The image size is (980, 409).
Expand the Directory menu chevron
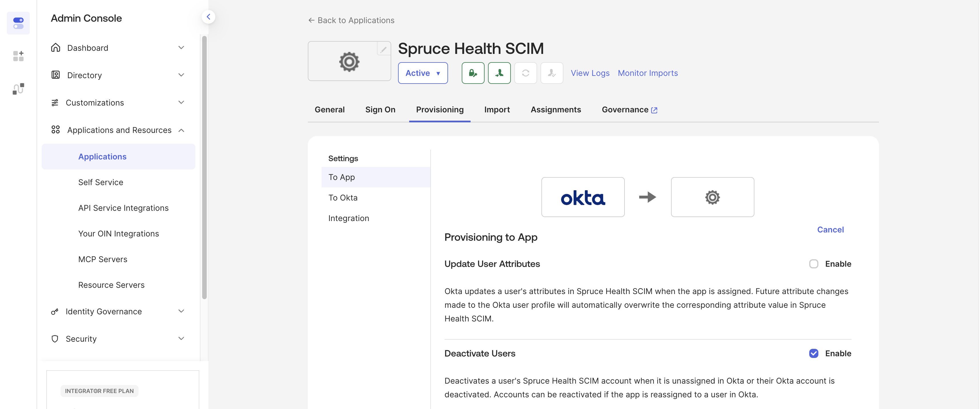[181, 75]
